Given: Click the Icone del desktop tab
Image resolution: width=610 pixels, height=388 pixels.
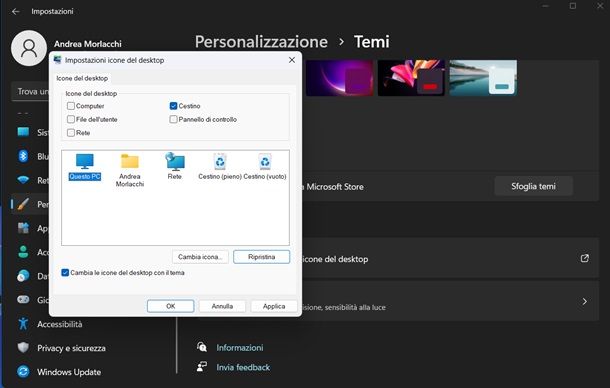Looking at the screenshot, I should click(x=82, y=78).
